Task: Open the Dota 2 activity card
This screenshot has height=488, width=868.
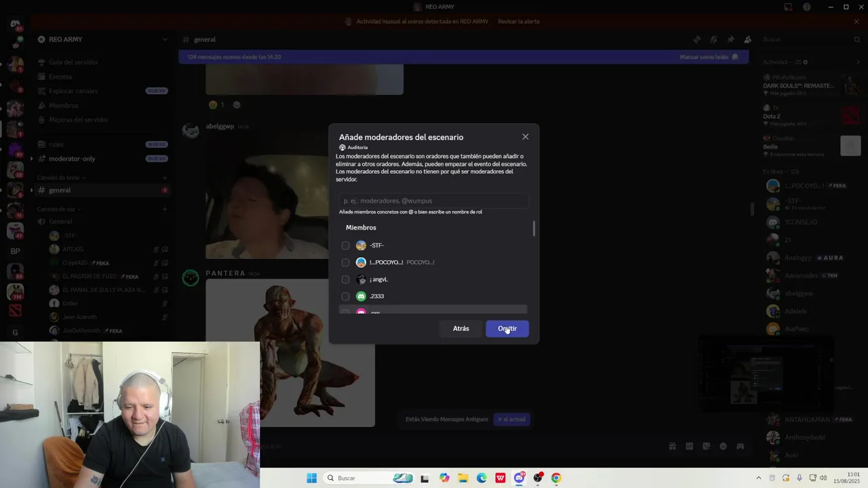Action: 810,116
